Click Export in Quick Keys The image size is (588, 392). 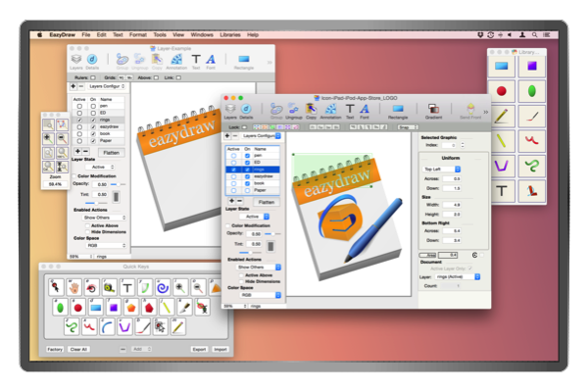click(x=199, y=349)
